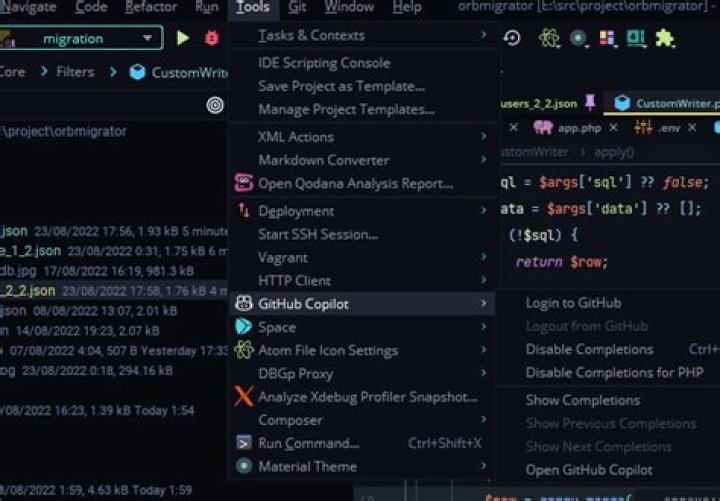
Task: Click the Filters breadcrumb
Action: [x=75, y=72]
